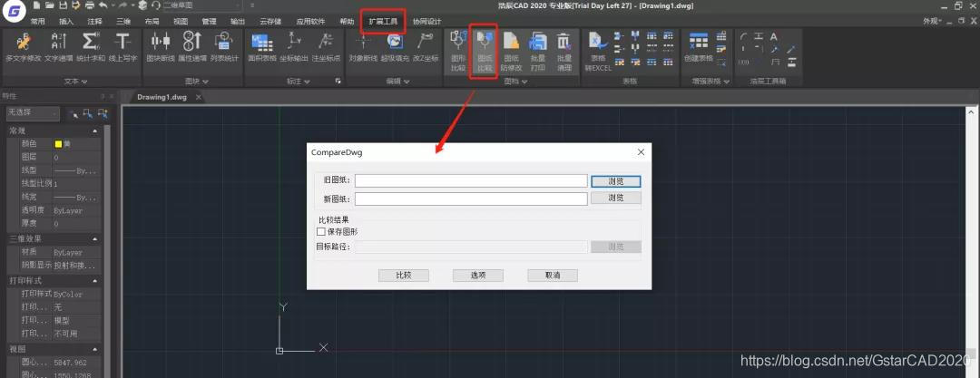The image size is (980, 378).
Task: Click the New file icon in quick access toolbar
Action: tap(37, 5)
